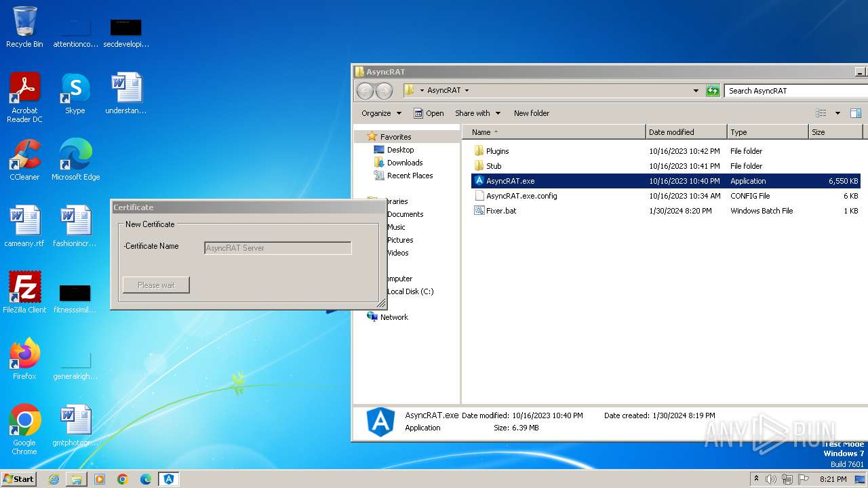Click the Explorer Back arrow button
Image resolution: width=868 pixels, height=488 pixels.
click(x=365, y=91)
